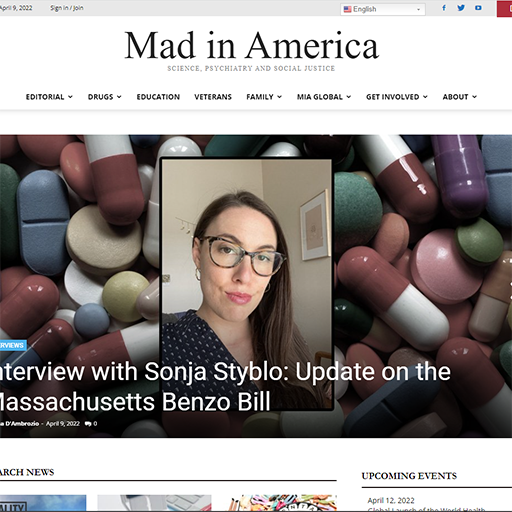Click the red button at top right
Screen dimensions: 512x512
click(504, 9)
